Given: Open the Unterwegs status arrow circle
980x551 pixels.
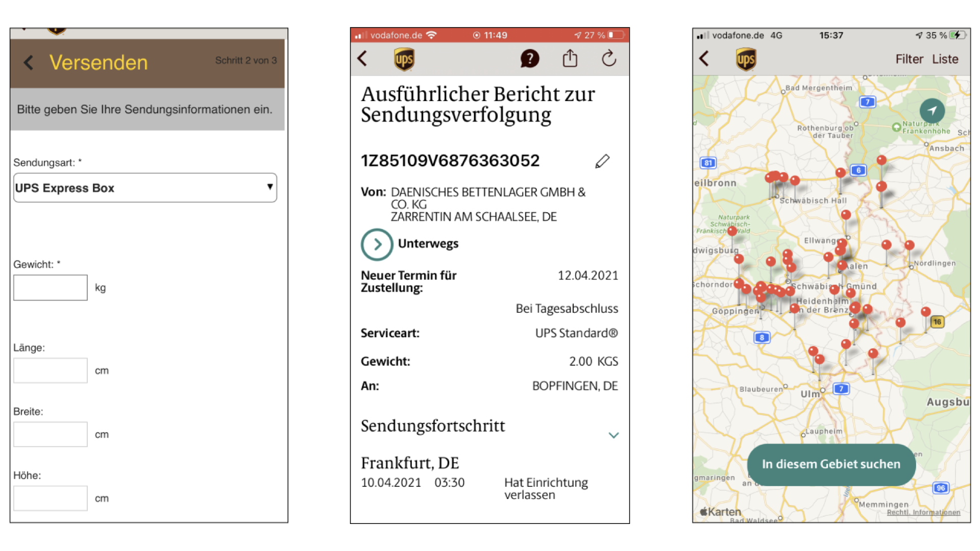Looking at the screenshot, I should (377, 244).
